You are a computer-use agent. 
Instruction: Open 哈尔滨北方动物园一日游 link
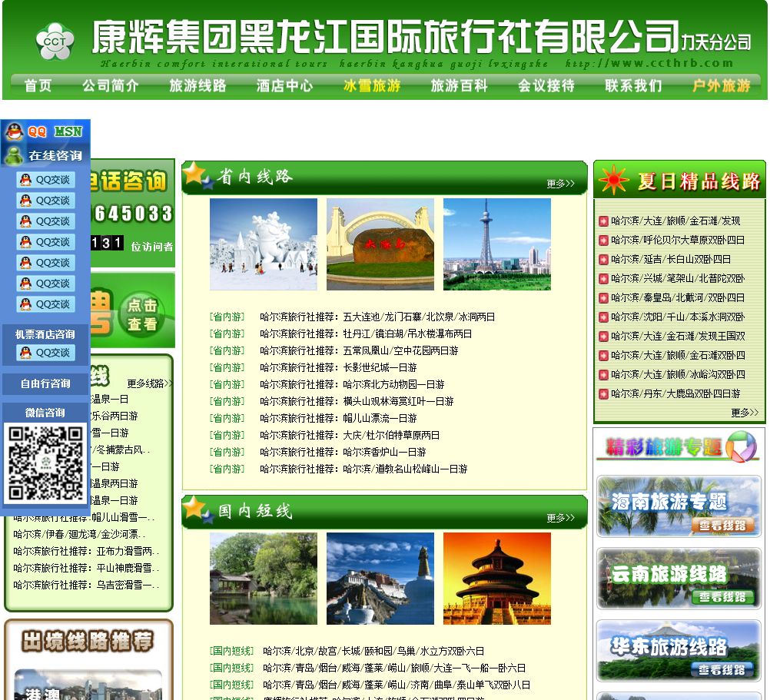(x=352, y=384)
